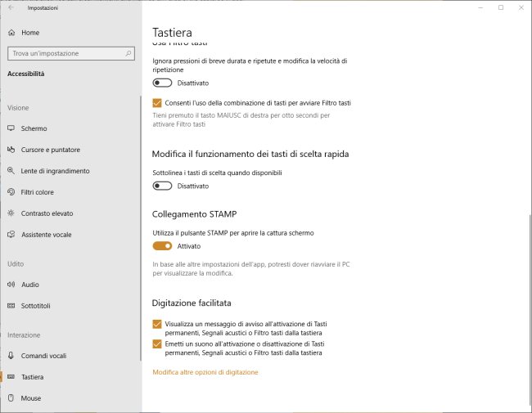Click the Tastiera page heading
Viewport: 532px width, 413px height.
[172, 33]
